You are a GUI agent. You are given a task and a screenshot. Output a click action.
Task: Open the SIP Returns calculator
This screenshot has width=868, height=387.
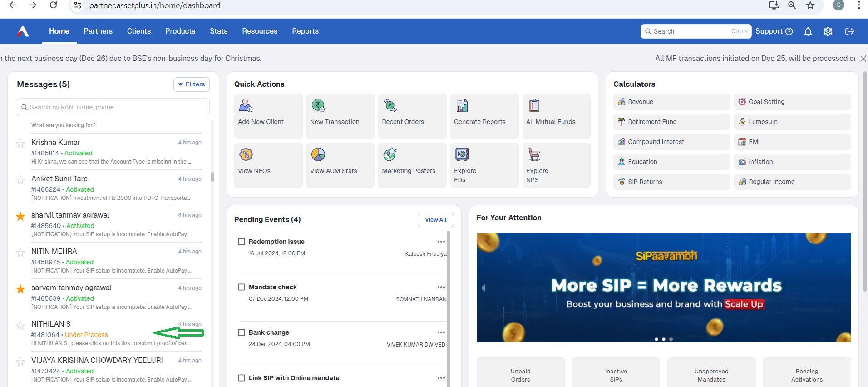coord(671,182)
